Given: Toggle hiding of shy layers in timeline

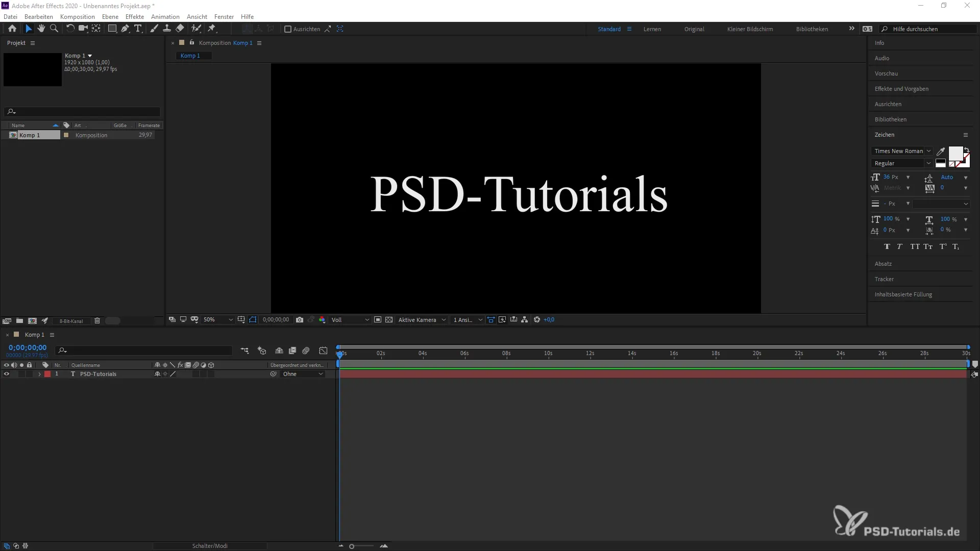Looking at the screenshot, I should coord(279,350).
